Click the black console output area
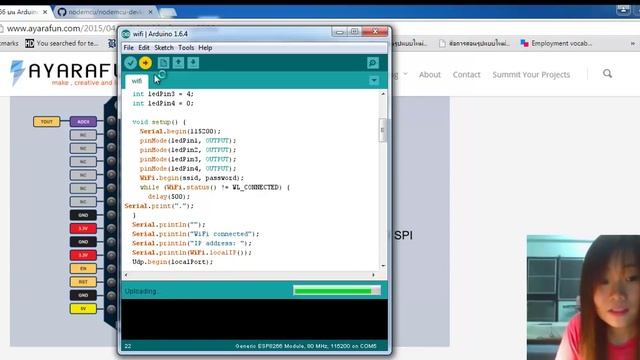The width and height of the screenshot is (640, 360). pyautogui.click(x=254, y=319)
